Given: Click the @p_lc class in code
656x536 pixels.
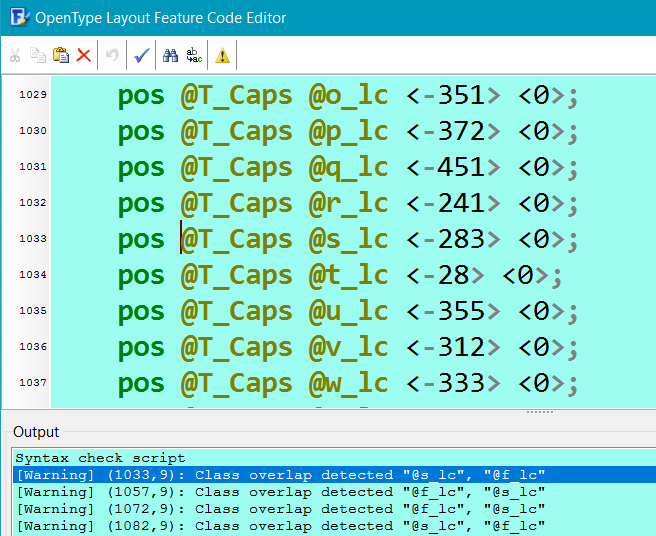Looking at the screenshot, I should [x=348, y=132].
